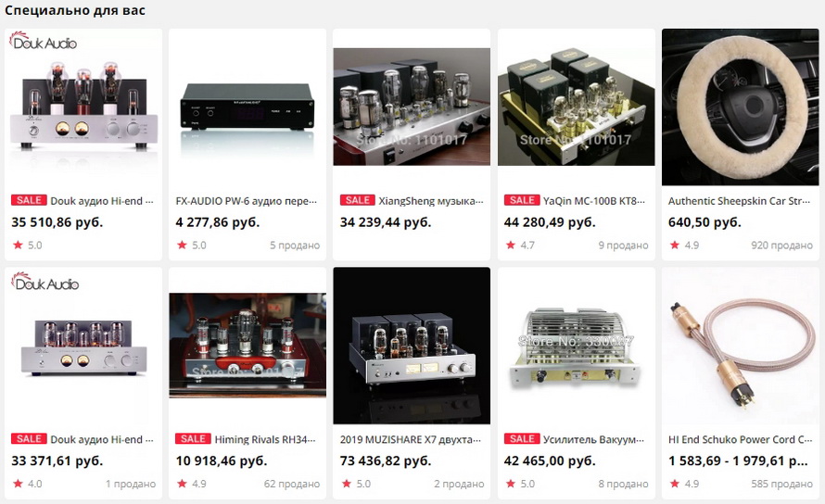Click the Douk Audio logo on 33 371,61 item

pyautogui.click(x=44, y=282)
